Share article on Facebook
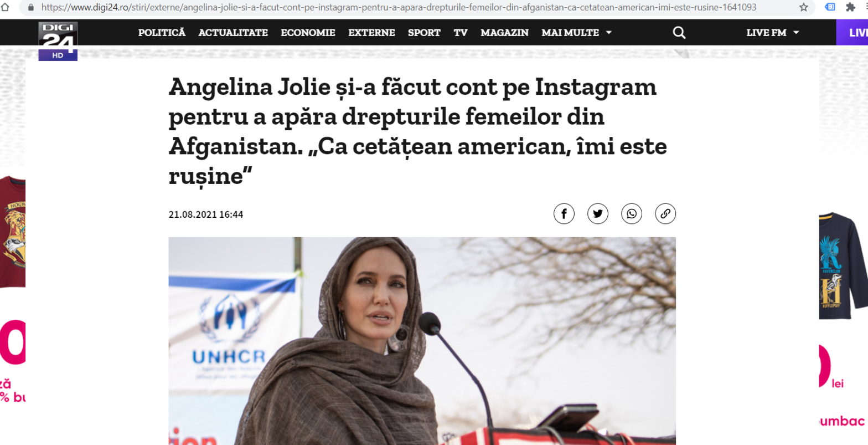This screenshot has width=868, height=445. coord(564,214)
